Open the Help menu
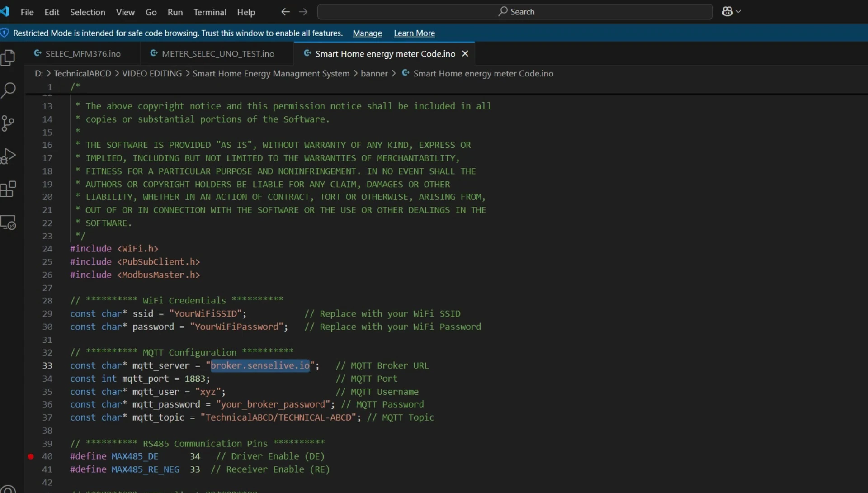 tap(246, 12)
